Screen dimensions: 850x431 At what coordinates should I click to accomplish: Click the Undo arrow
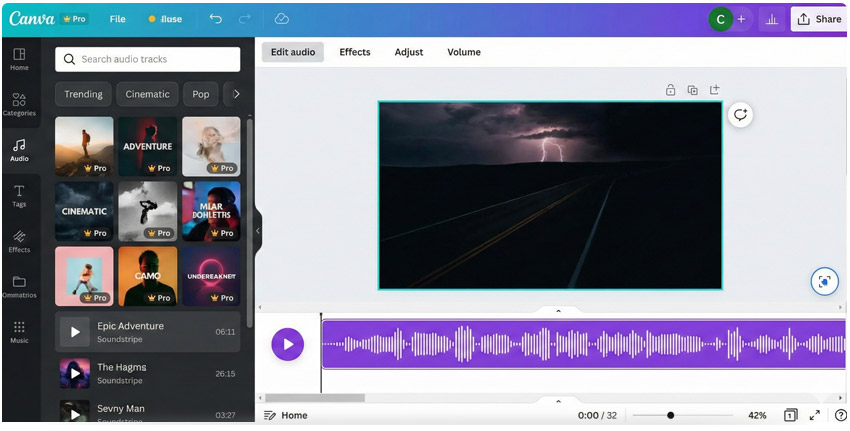[216, 18]
